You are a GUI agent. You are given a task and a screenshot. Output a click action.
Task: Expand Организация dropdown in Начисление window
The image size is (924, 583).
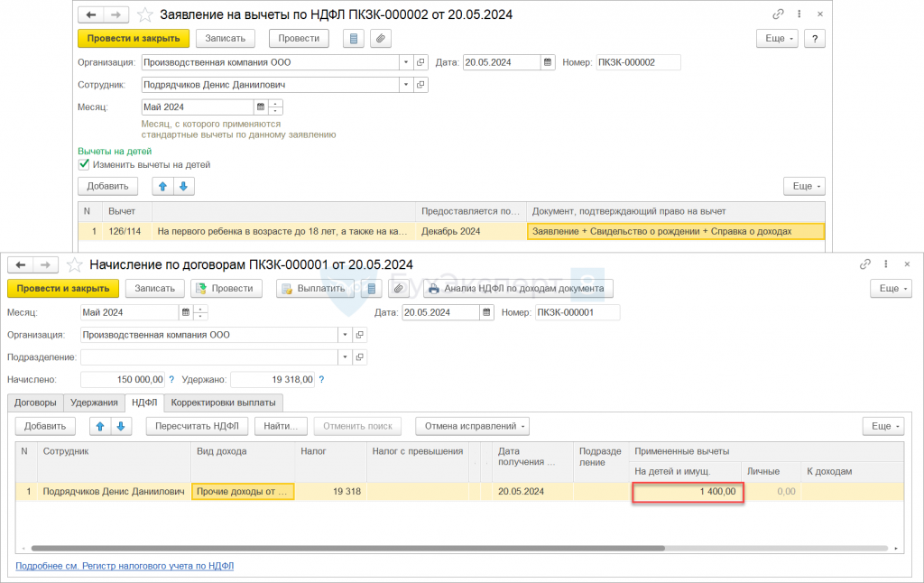[345, 335]
